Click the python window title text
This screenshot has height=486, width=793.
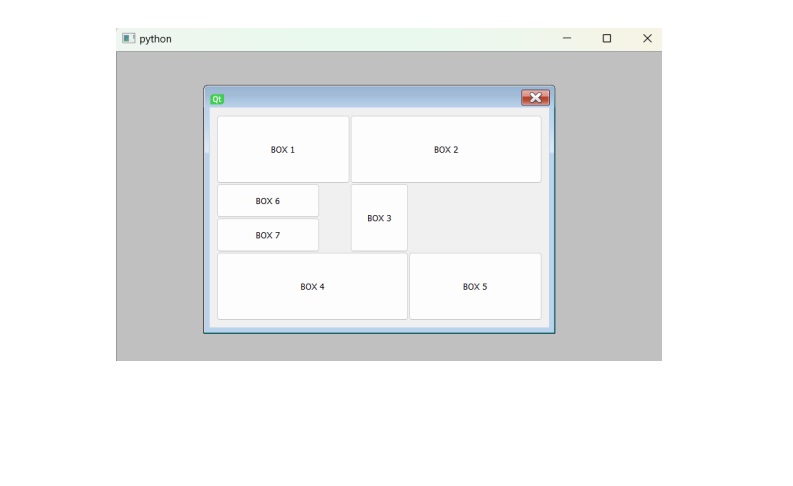point(155,39)
